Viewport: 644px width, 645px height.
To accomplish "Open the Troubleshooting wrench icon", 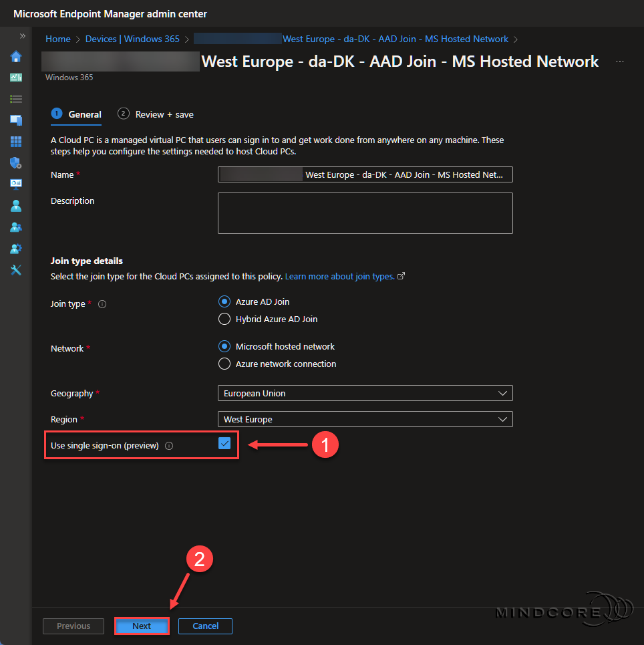I will (x=16, y=269).
